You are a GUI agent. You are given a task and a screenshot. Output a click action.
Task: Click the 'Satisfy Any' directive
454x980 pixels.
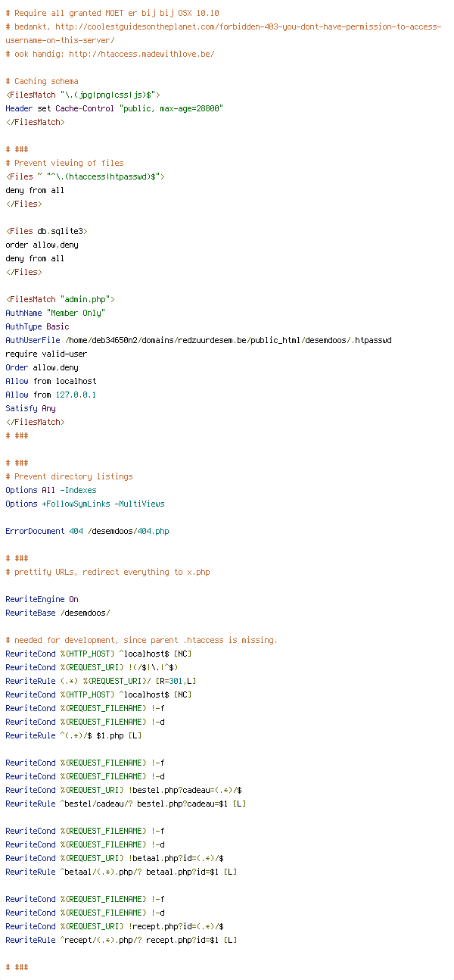30,408
